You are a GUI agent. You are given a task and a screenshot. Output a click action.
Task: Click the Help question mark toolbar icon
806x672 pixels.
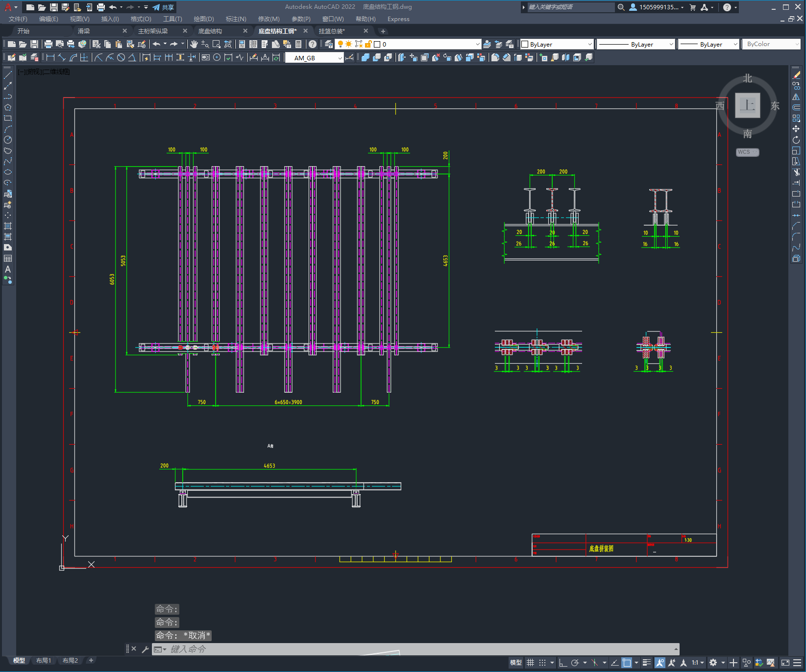(313, 44)
